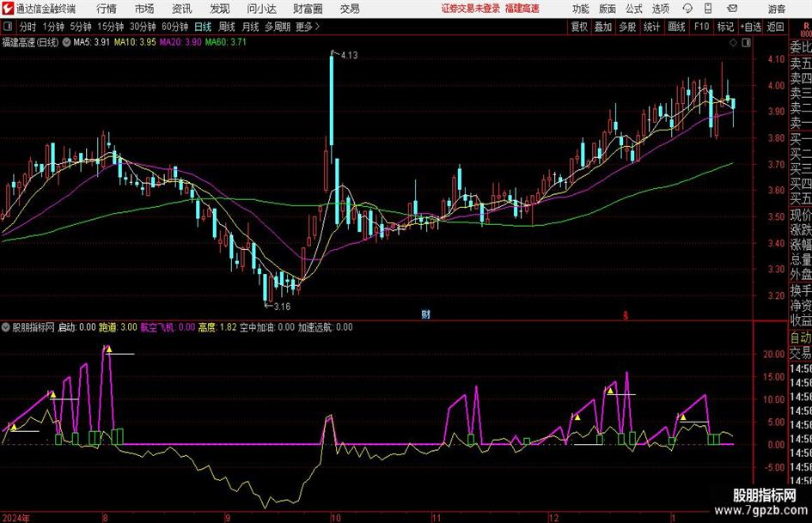Click the 航空飞机: 0.00 indicator value
This screenshot has height=523, width=812.
click(x=168, y=327)
